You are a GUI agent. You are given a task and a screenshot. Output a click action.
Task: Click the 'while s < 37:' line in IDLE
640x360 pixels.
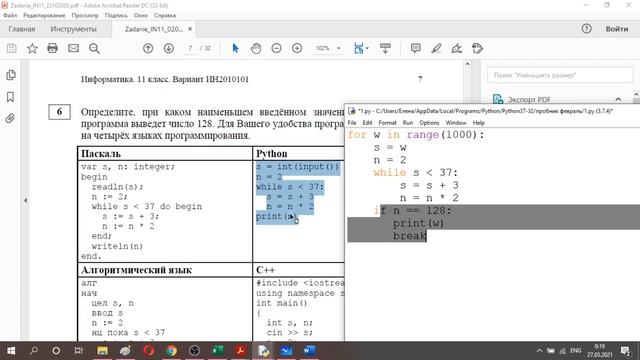pos(416,173)
